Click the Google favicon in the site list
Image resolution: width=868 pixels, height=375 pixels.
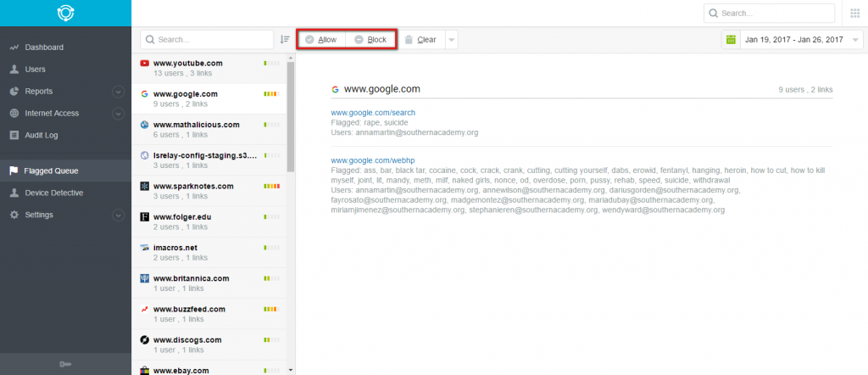[144, 93]
